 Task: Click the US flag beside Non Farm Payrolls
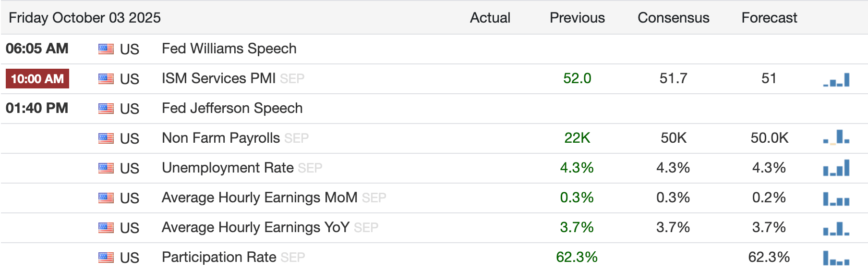106,138
